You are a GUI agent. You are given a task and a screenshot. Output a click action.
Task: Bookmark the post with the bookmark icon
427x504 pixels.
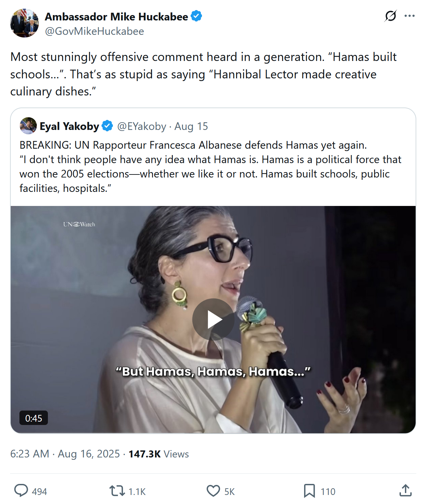(x=309, y=491)
